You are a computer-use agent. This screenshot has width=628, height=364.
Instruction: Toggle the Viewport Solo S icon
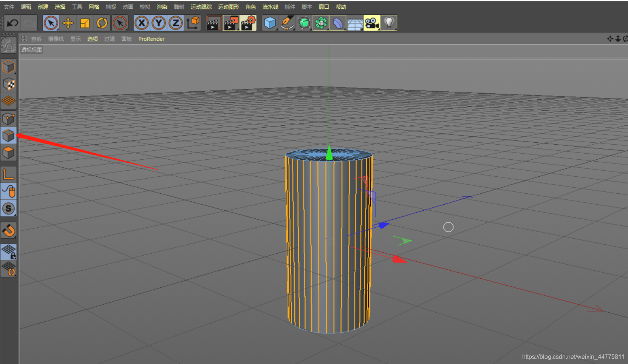[x=8, y=208]
